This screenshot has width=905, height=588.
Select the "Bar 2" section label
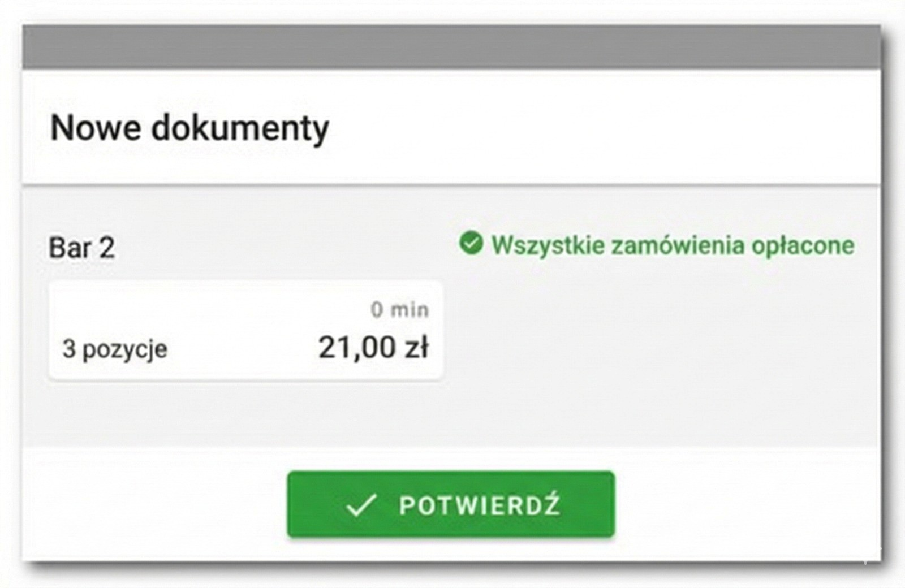82,248
